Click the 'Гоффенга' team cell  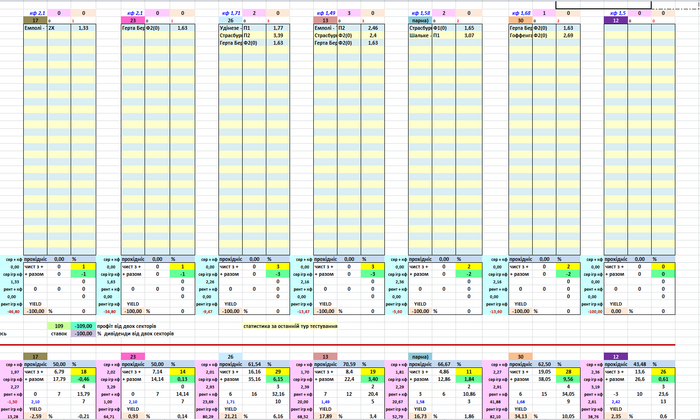point(521,35)
